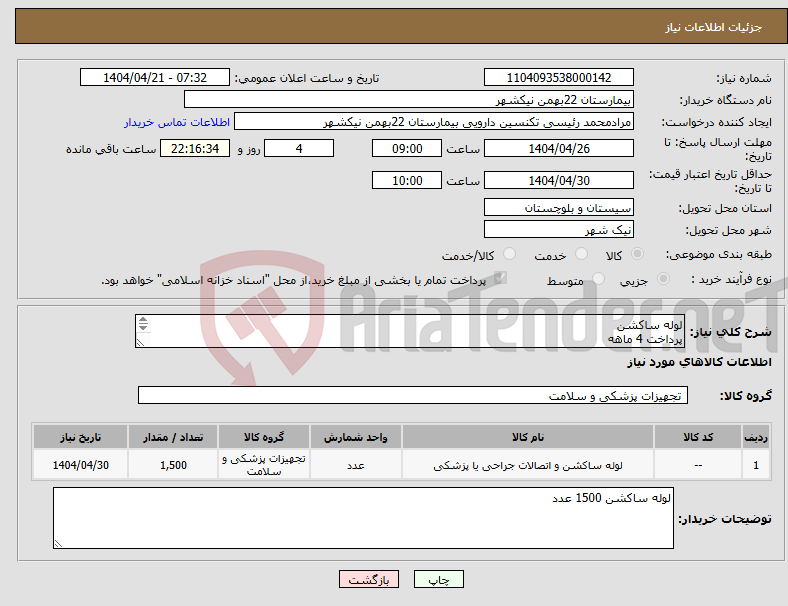Click the province field سیستان و بلوچستان

click(x=558, y=207)
